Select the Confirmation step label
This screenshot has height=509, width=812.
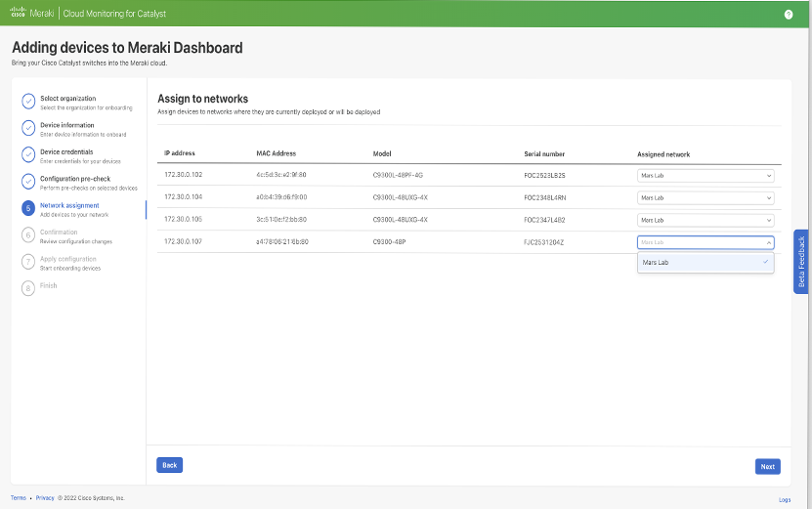(x=59, y=233)
